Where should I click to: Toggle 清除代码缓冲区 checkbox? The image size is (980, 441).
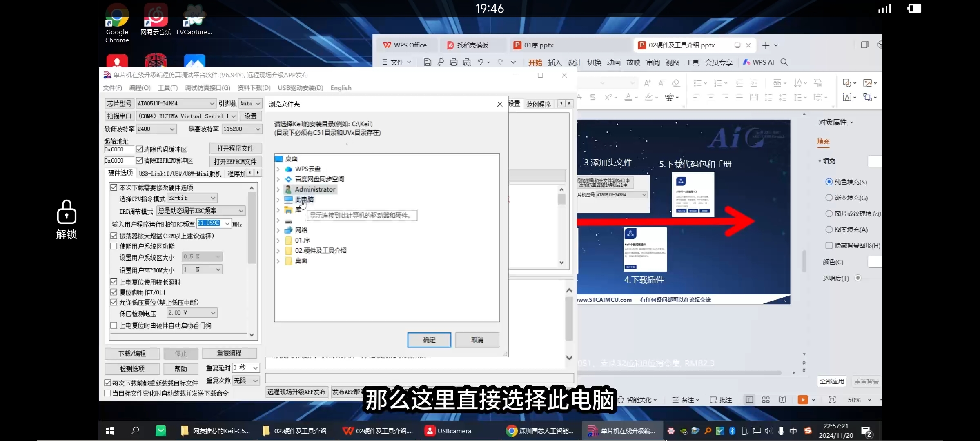[x=139, y=149]
